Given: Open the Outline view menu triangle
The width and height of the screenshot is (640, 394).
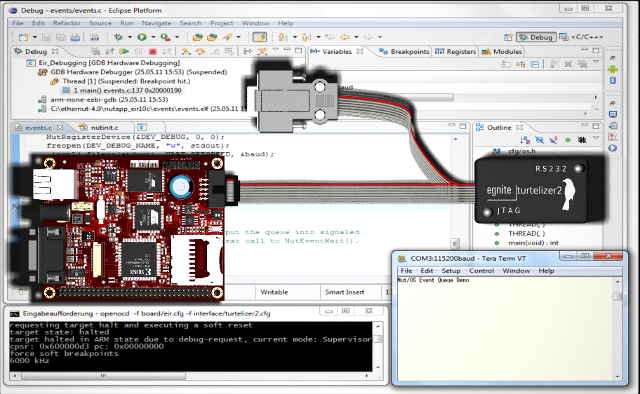Looking at the screenshot, I should [x=596, y=138].
